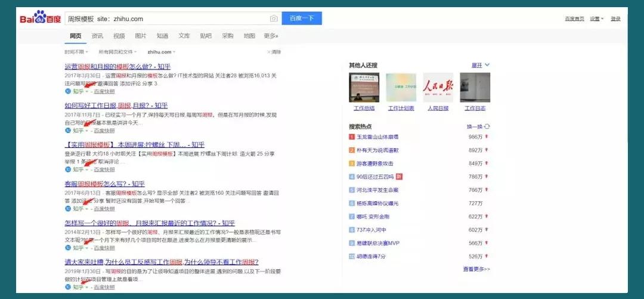Screen dimensions: 644x299
Task: Switch to the 文库 tab
Action: [x=184, y=36]
